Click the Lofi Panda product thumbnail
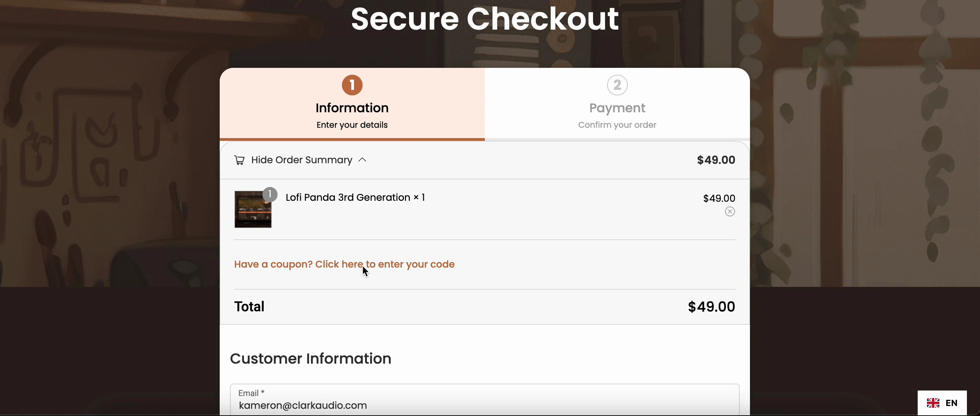 [x=253, y=209]
